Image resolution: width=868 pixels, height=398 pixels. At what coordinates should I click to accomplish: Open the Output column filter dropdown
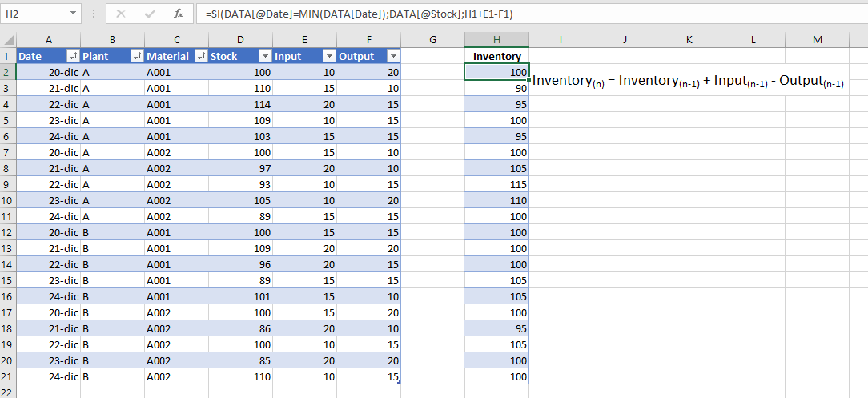click(393, 57)
